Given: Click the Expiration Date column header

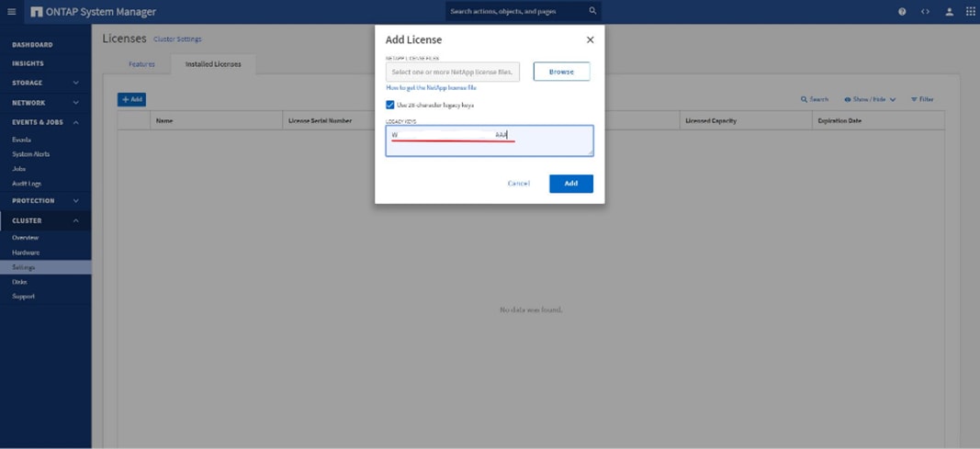Looking at the screenshot, I should (878, 120).
